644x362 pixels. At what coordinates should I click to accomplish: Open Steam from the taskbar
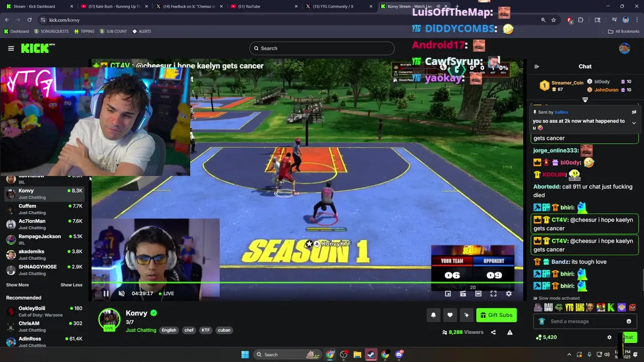[x=371, y=354]
